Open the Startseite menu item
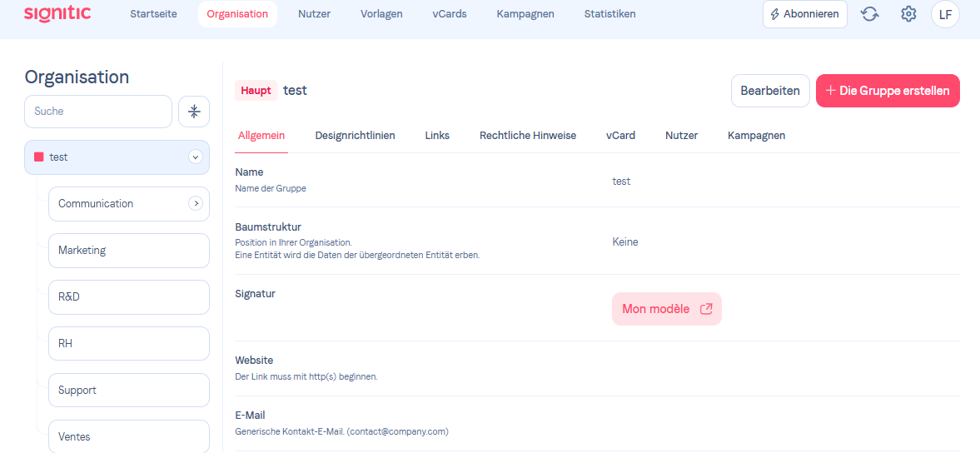Image resolution: width=980 pixels, height=453 pixels. (153, 14)
